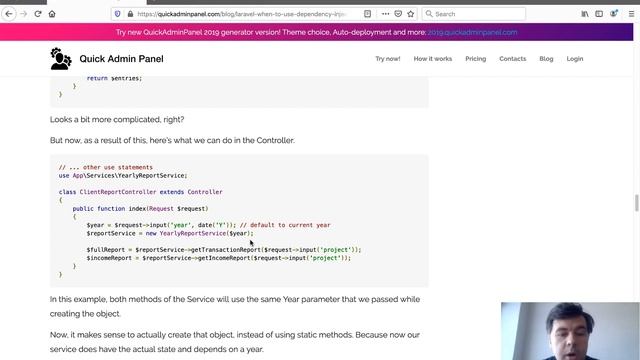Click 'But now, as a result of this' paragraph

point(172,140)
